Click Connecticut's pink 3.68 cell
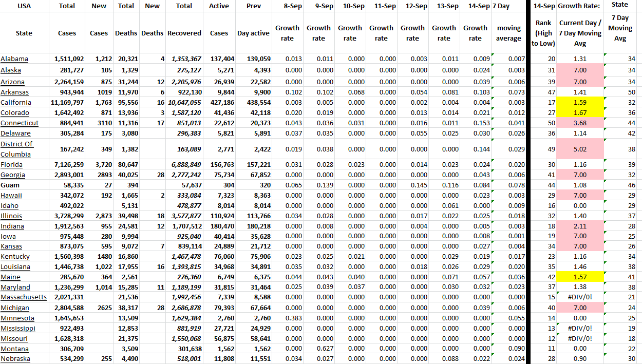Viewport: 642px width, 364px height. (579, 123)
